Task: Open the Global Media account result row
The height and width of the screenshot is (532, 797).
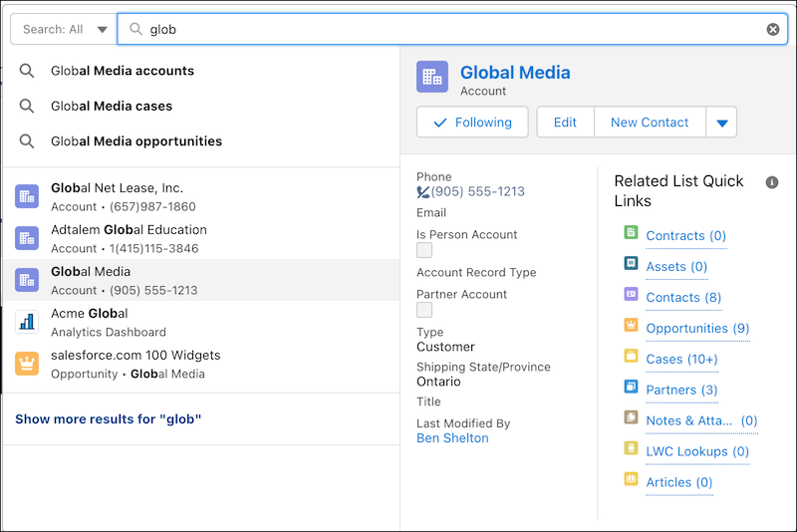Action: pos(201,280)
